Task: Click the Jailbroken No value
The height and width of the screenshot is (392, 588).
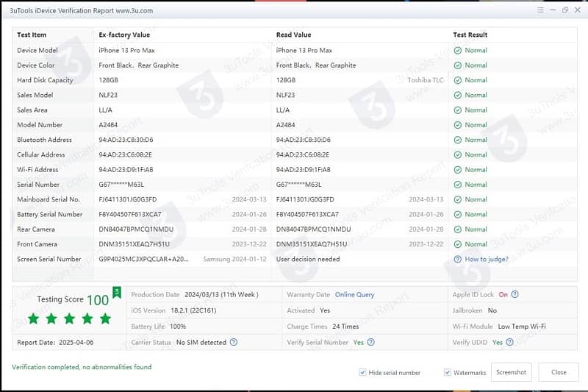Action: pyautogui.click(x=492, y=310)
